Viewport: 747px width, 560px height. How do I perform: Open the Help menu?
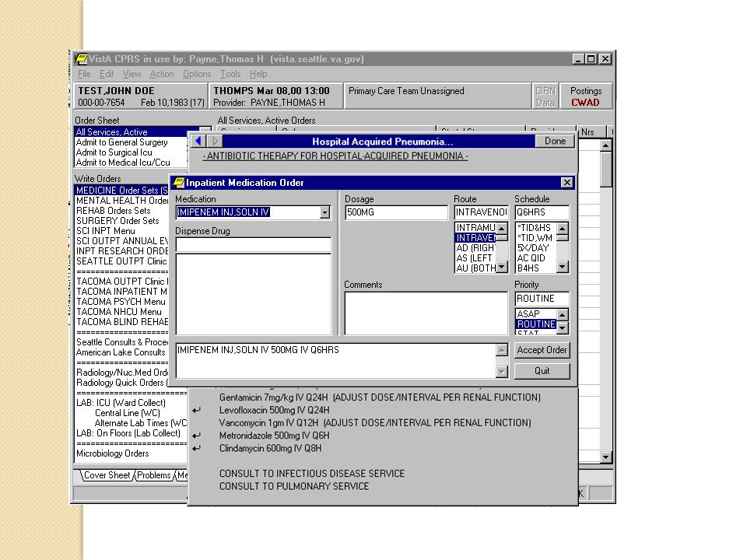pyautogui.click(x=258, y=74)
